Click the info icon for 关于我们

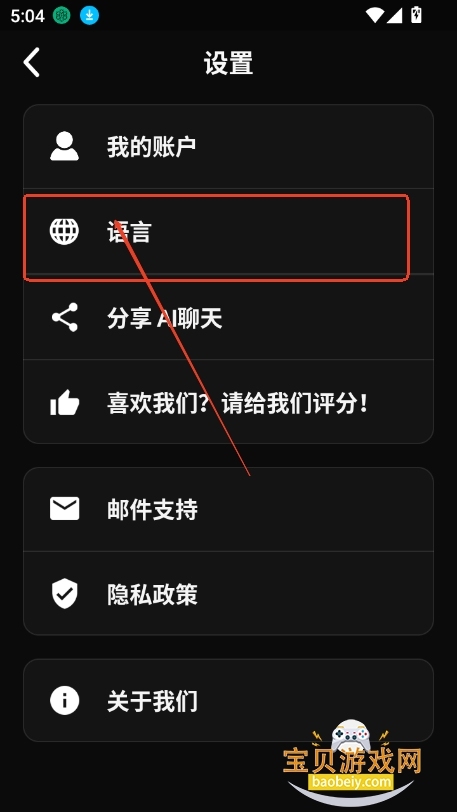click(x=64, y=700)
